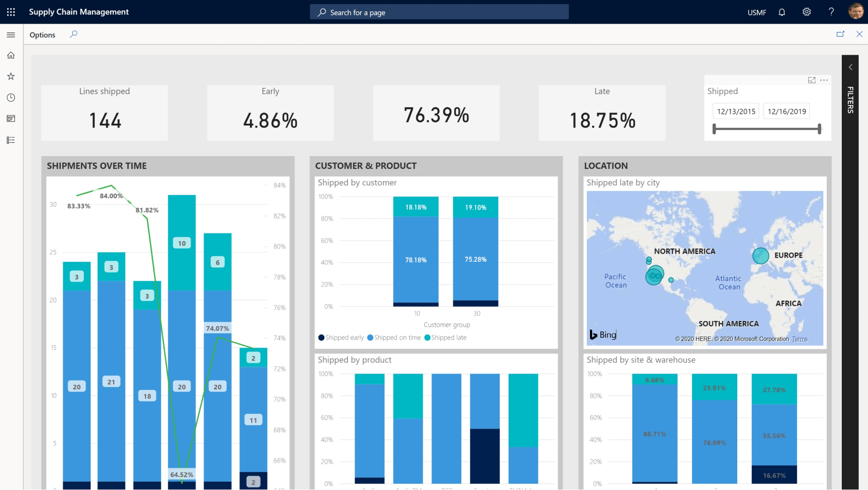
Task: Click the Shipped date range slider's right handle
Action: click(819, 129)
